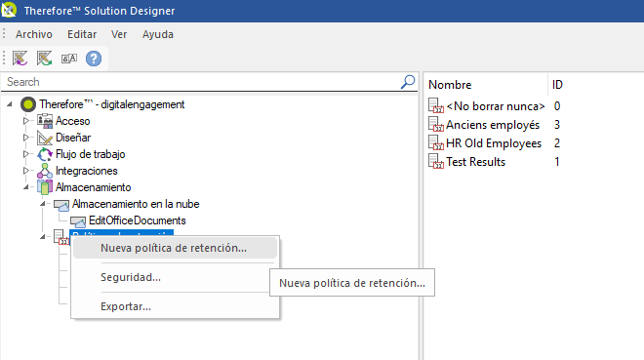
Task: Click the search magnifier icon
Action: pos(408,82)
